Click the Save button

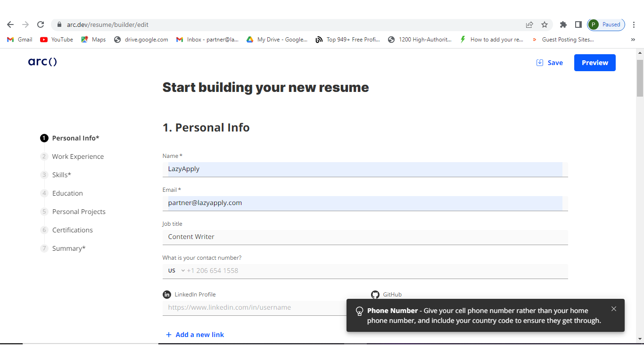pyautogui.click(x=550, y=63)
